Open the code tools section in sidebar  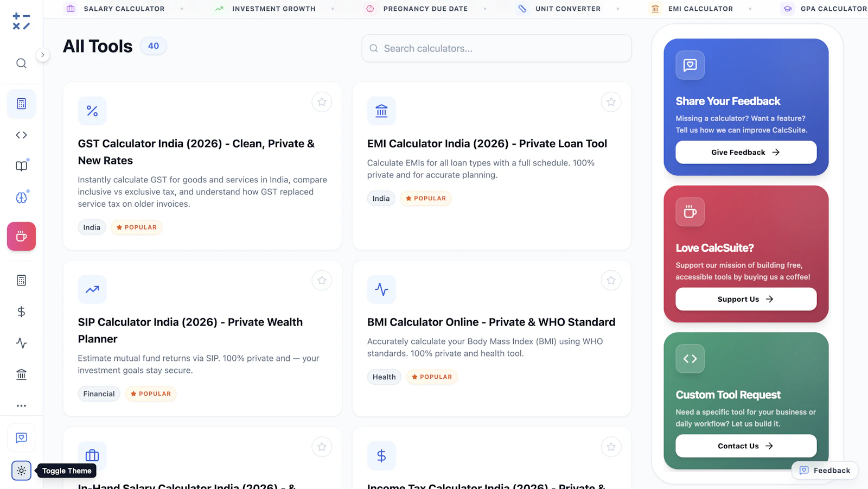coord(21,135)
